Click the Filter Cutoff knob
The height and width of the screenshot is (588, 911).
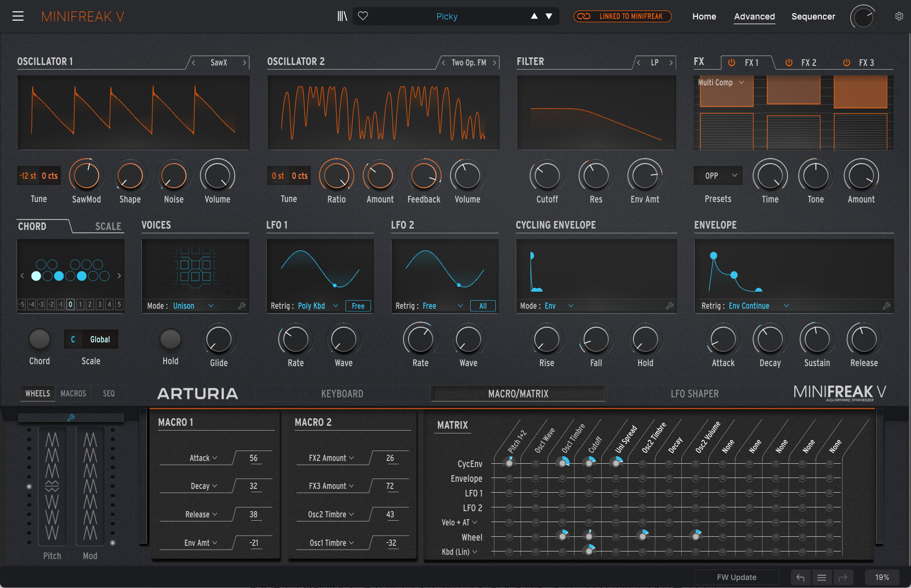pyautogui.click(x=547, y=175)
